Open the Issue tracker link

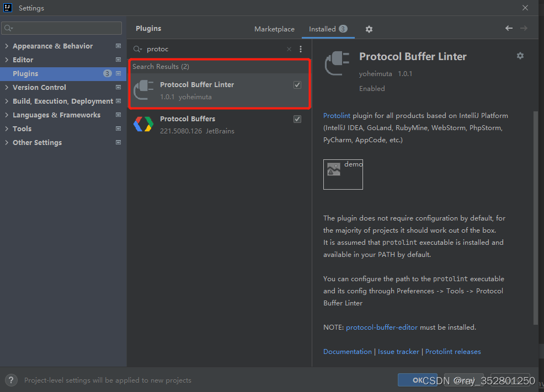tap(398, 351)
